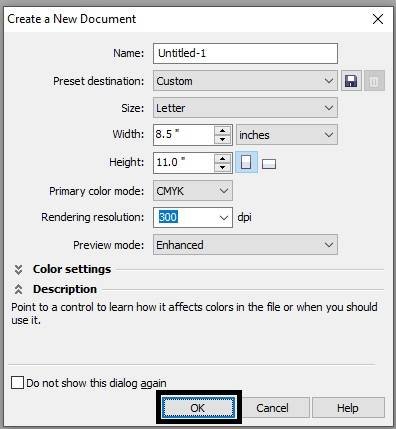
Task: Open the Size dropdown showing Letter
Action: tap(245, 108)
